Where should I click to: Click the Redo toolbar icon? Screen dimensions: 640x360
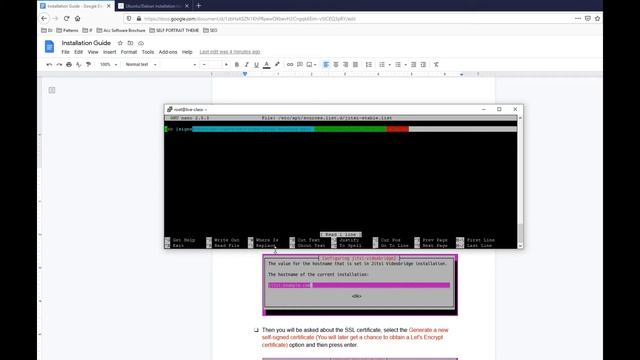(59, 64)
